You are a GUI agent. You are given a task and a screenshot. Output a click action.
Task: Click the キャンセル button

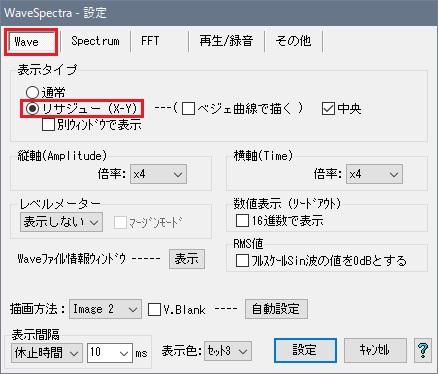[x=375, y=350]
